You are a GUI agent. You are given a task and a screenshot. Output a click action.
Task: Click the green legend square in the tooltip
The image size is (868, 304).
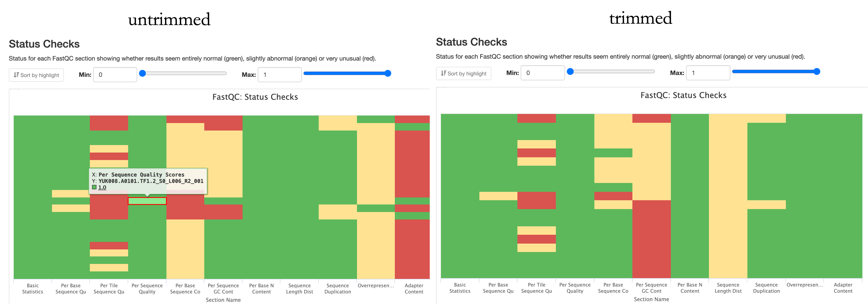point(94,187)
